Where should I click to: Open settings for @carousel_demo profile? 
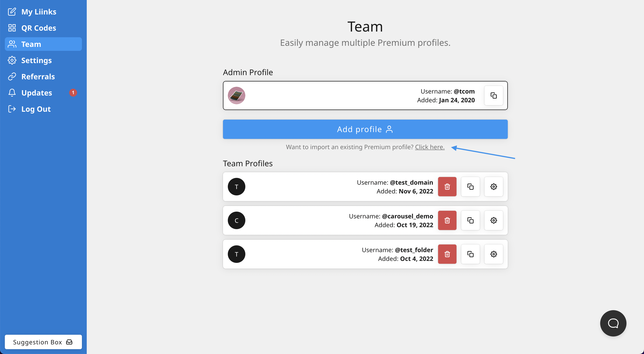pos(494,220)
